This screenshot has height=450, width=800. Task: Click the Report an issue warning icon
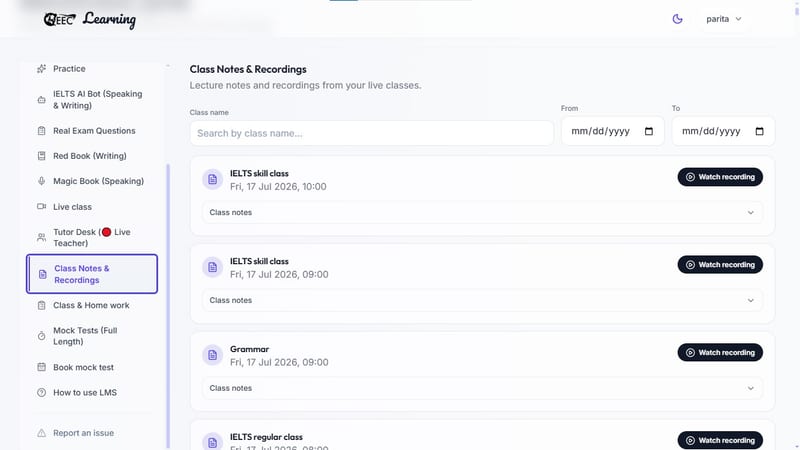(x=41, y=433)
